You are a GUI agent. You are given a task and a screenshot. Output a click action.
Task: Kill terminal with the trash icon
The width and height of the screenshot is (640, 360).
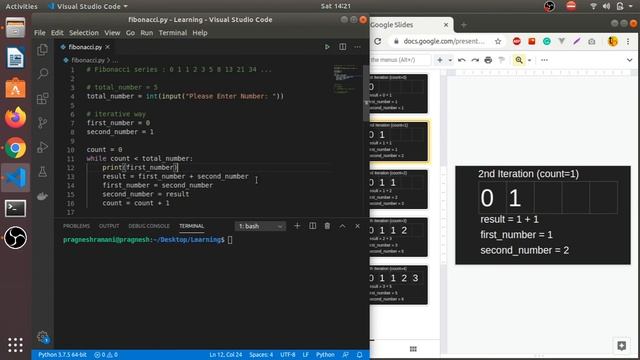pos(327,226)
